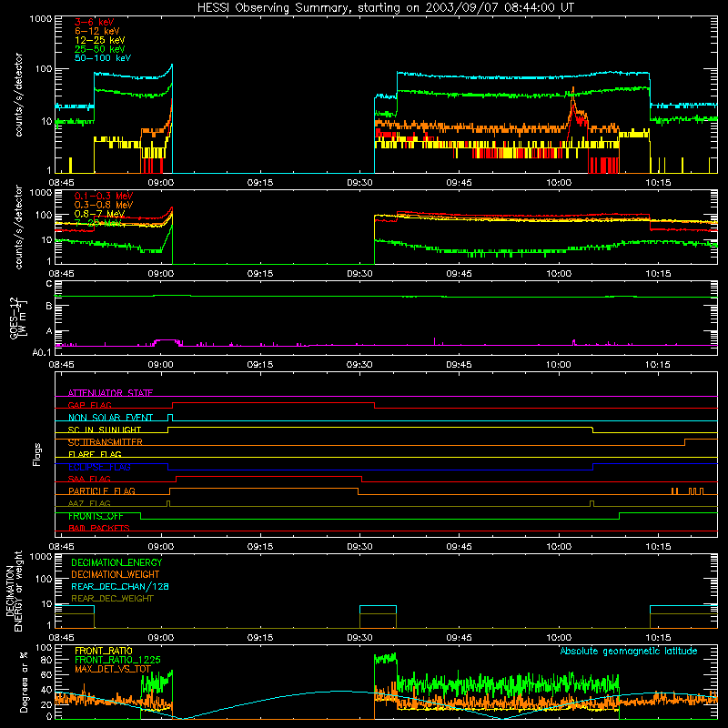Click the 1000 label on the keV panel axis
Image resolution: width=728 pixels, height=728 pixels.
[41, 19]
